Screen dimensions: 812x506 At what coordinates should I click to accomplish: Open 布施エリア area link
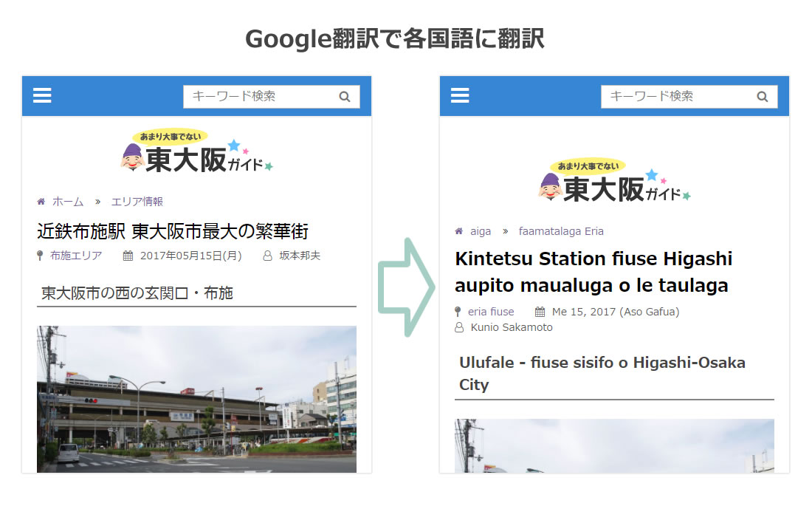click(x=76, y=256)
